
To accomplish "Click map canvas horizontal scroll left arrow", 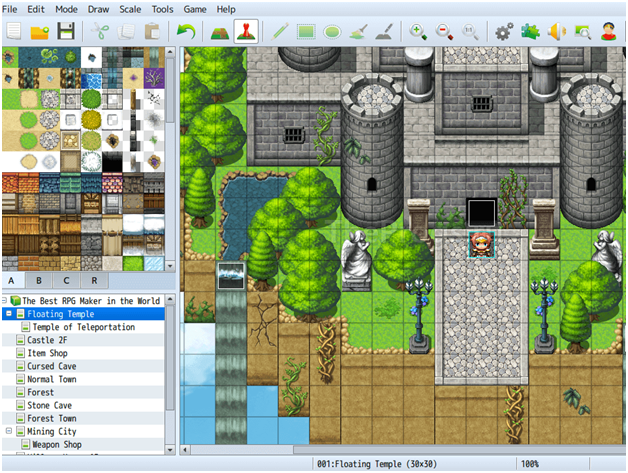I will 185,450.
